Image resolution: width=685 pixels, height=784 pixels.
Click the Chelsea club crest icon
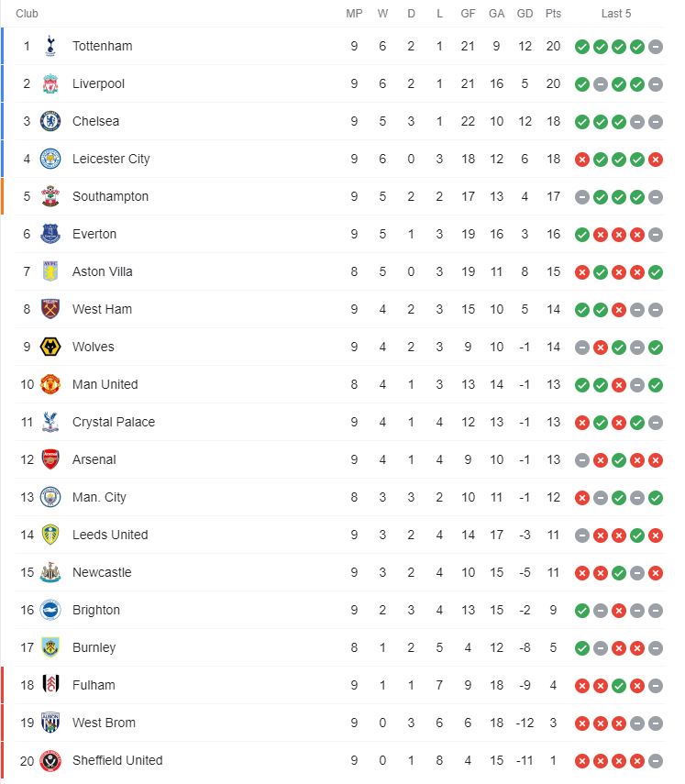(x=50, y=121)
